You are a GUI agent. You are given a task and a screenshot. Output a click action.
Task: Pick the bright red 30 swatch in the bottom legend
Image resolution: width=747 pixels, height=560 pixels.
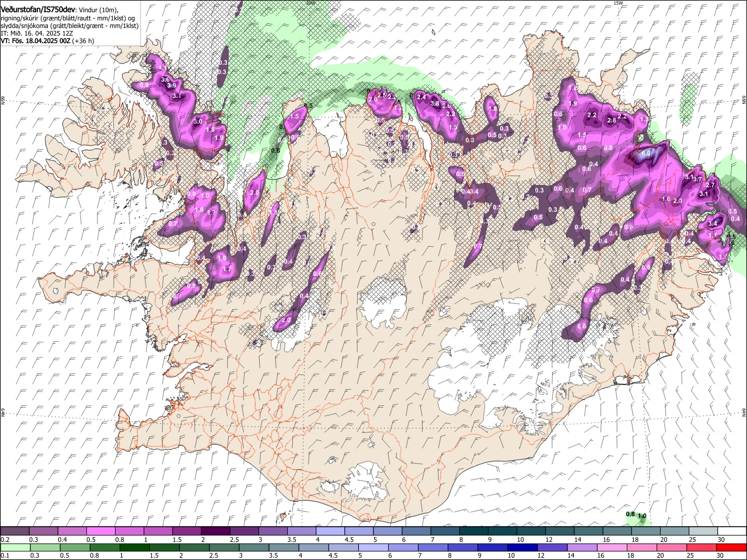coord(732,547)
